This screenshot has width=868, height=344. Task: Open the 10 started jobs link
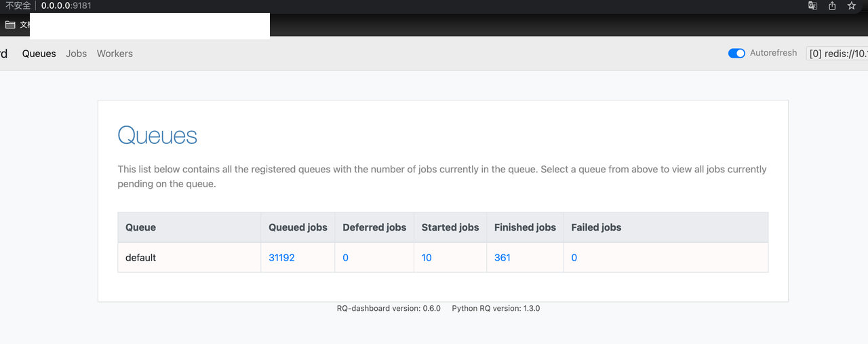(x=427, y=258)
